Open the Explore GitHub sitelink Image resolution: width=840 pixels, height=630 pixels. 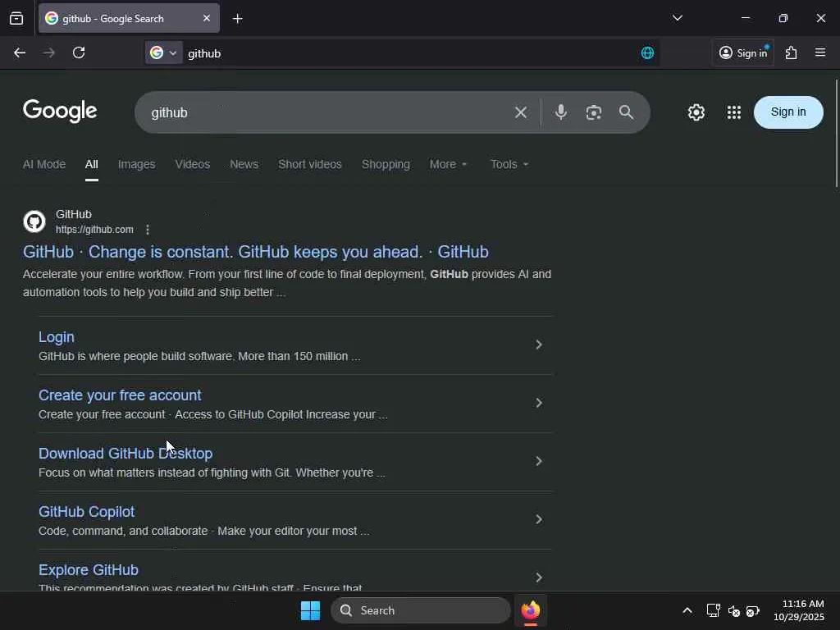pyautogui.click(x=89, y=570)
